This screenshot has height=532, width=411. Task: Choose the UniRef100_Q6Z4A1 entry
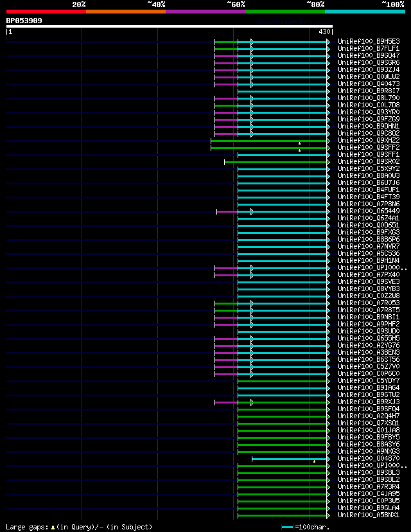point(369,218)
